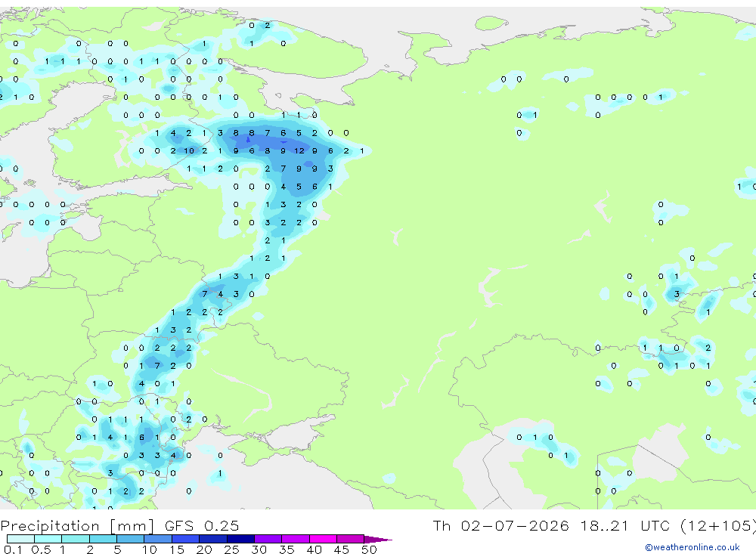This screenshot has width=756, height=554.
Task: Select the 5–10 mm legend swatch
Action: coord(131,539)
